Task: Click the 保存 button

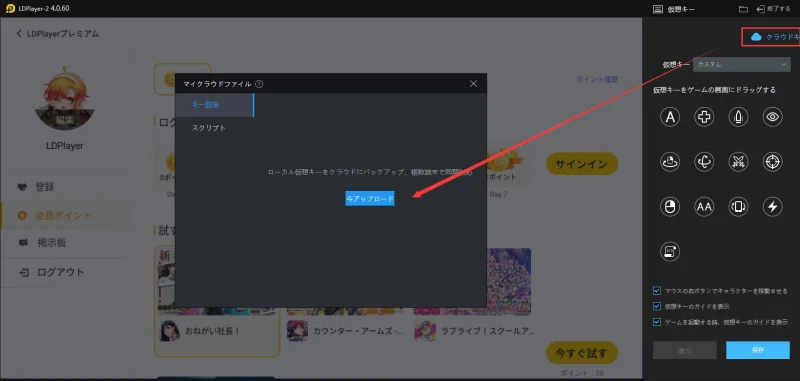Action: [x=758, y=350]
